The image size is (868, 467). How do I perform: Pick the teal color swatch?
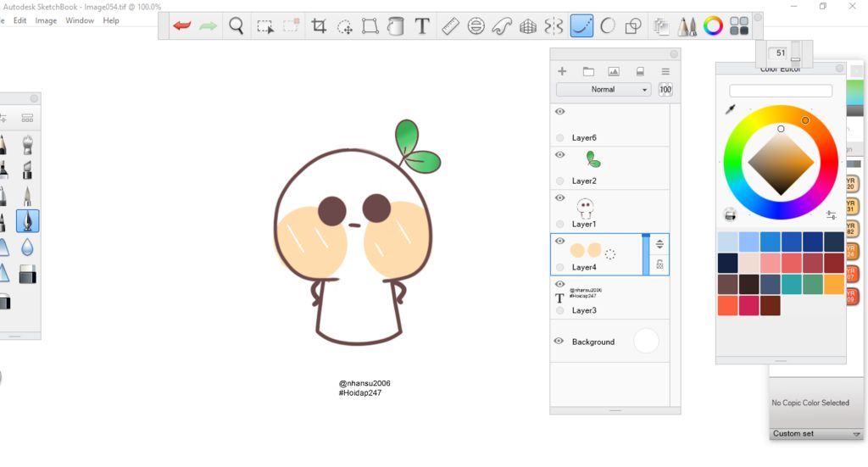point(792,284)
